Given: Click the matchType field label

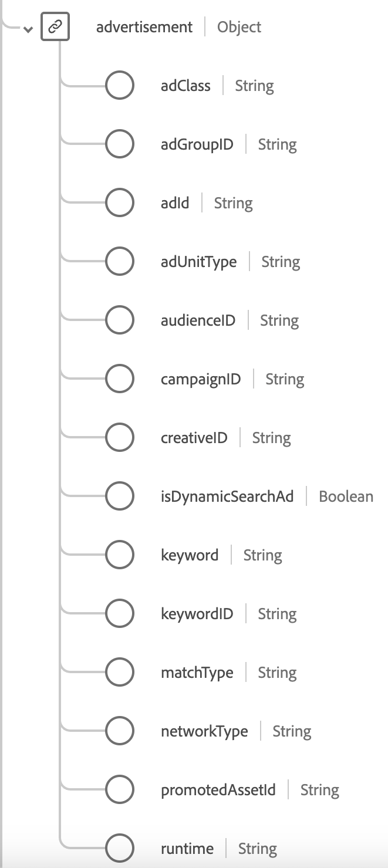Looking at the screenshot, I should [197, 673].
